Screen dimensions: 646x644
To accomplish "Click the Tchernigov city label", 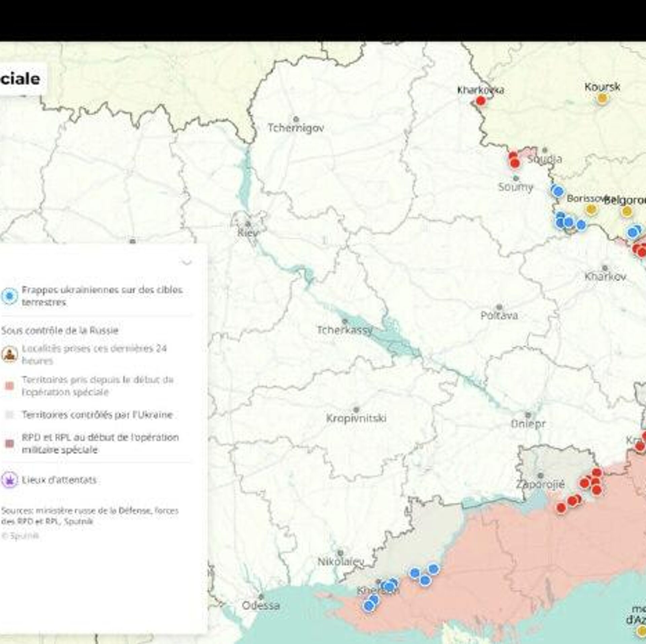I will [x=296, y=128].
